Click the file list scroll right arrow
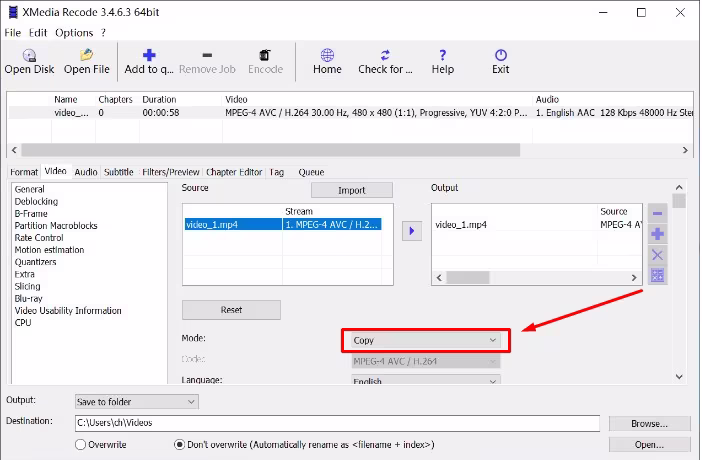The width and height of the screenshot is (702, 460). (685, 150)
